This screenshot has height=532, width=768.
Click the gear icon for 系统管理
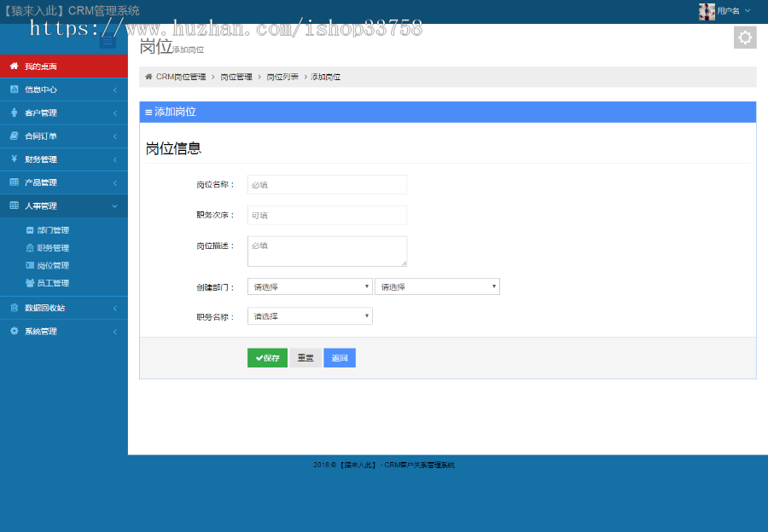14,331
